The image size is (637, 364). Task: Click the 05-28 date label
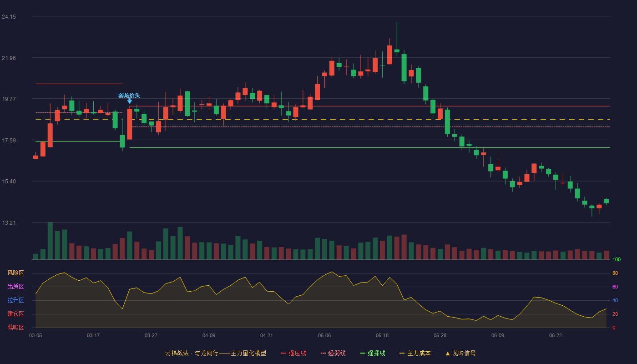(x=440, y=335)
